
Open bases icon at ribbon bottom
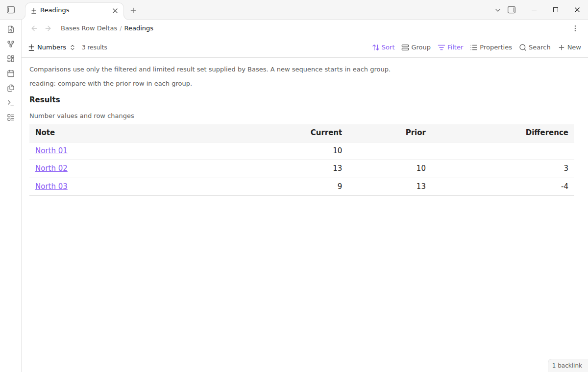11,117
